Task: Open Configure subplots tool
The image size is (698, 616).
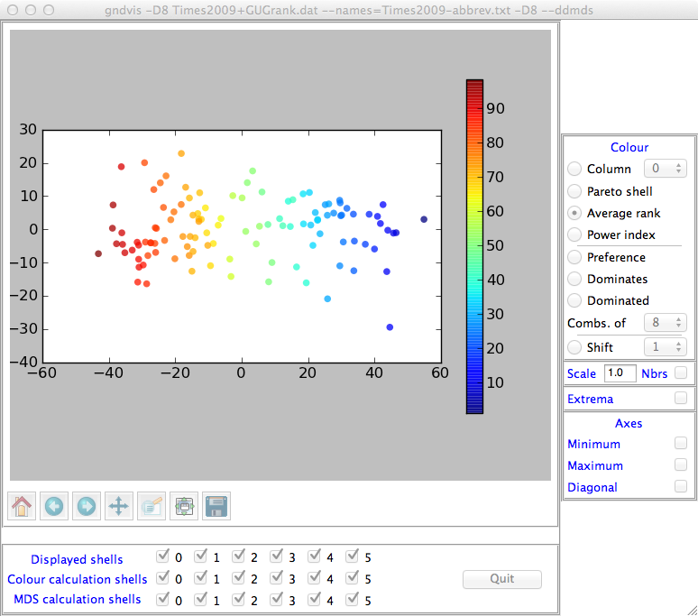Action: 184,506
